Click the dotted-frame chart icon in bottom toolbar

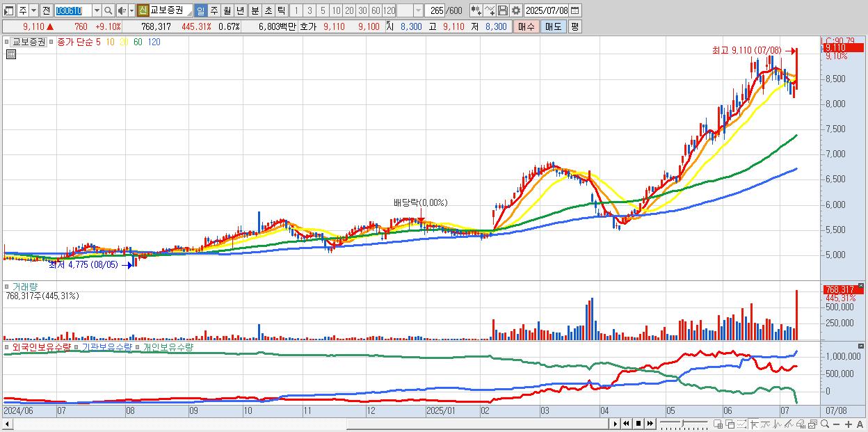point(741,424)
